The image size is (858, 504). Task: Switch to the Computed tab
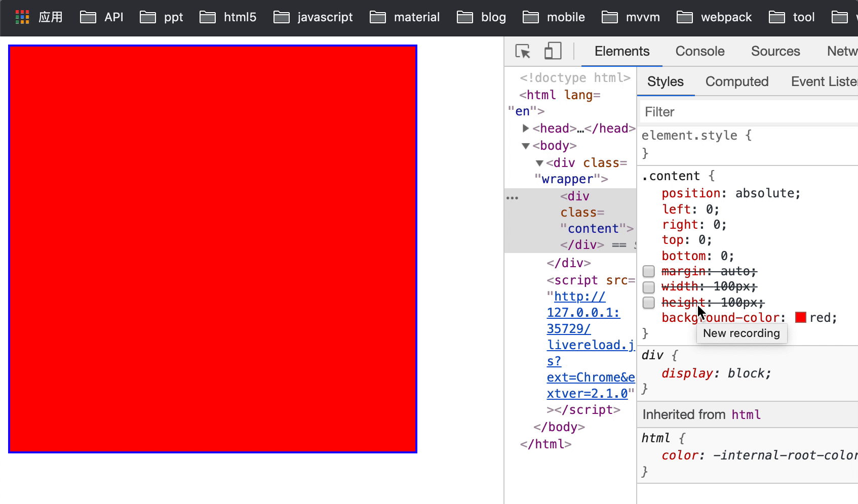click(x=736, y=81)
